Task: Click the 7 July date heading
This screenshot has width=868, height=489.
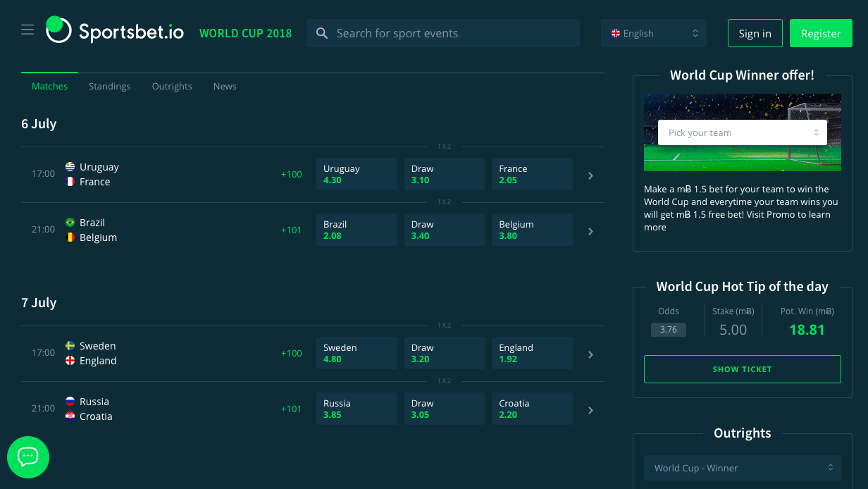Action: click(x=39, y=303)
